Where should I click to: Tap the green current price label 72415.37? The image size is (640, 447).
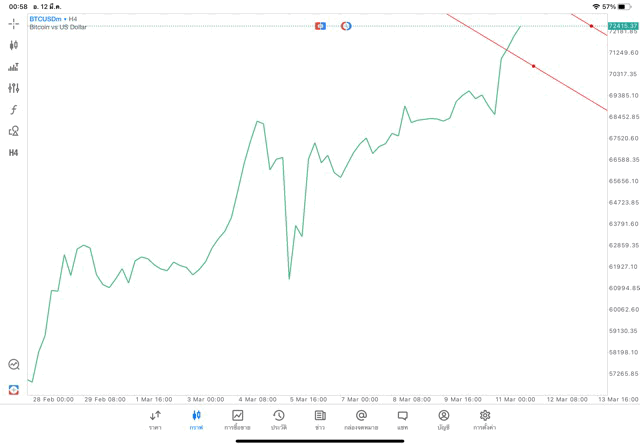point(622,26)
